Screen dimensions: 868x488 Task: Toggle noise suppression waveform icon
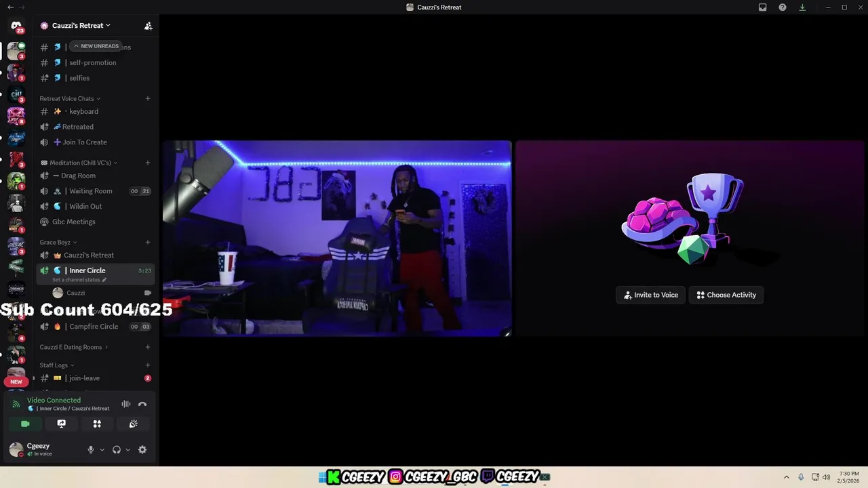point(126,404)
